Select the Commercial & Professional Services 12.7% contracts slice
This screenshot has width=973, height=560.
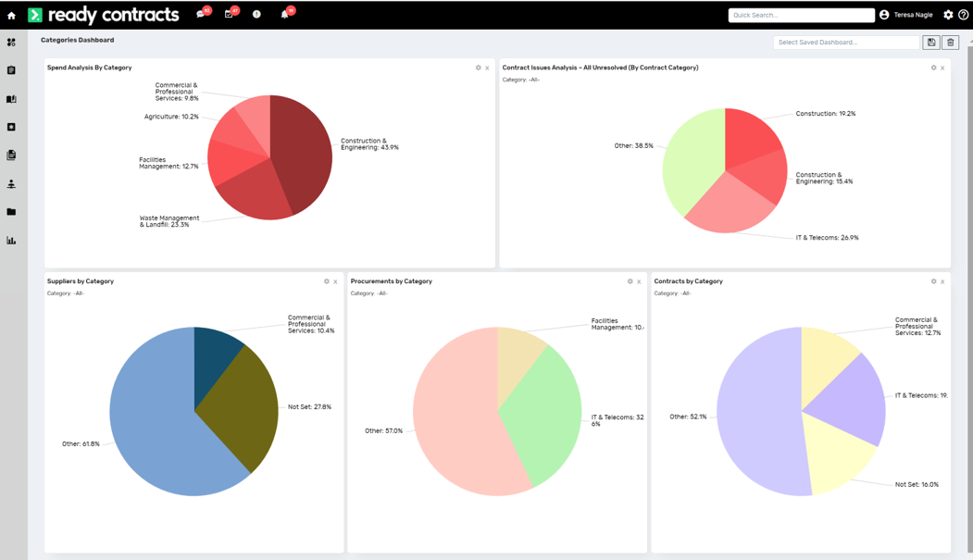click(825, 366)
